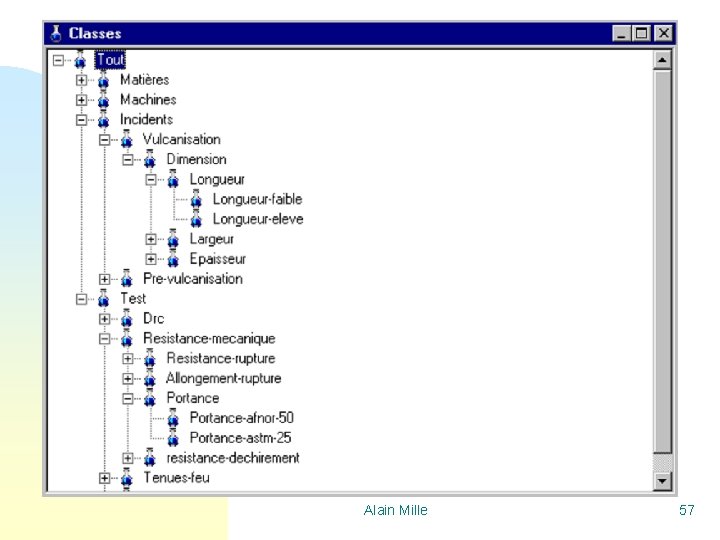Select the Tenues-feu class label
Viewport: 720px width, 540px height.
(176, 478)
